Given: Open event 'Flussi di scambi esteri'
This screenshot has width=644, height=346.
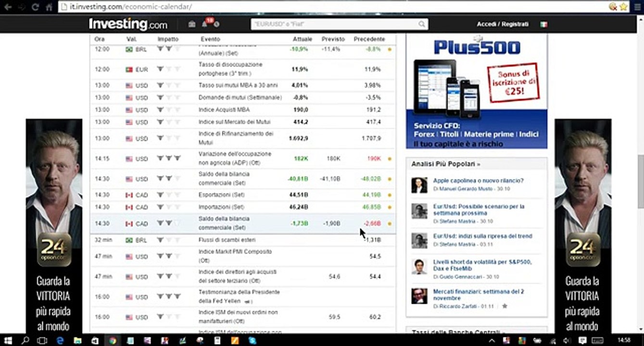Looking at the screenshot, I should click(x=227, y=240).
